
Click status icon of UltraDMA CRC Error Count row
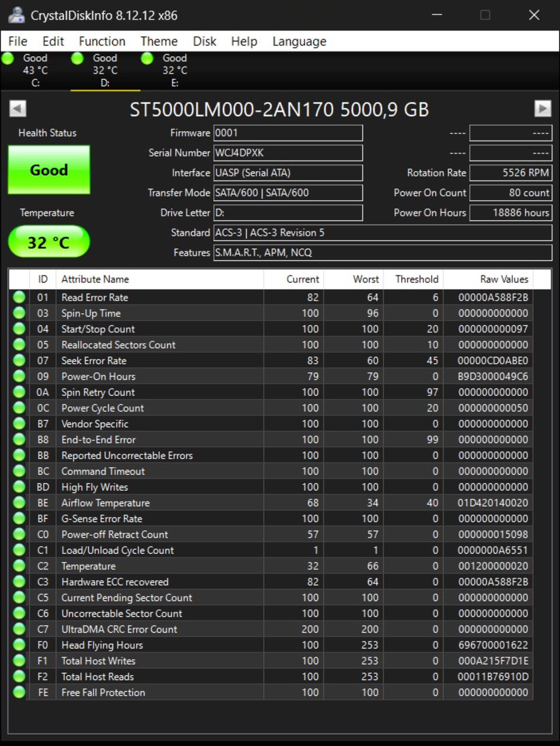click(19, 629)
